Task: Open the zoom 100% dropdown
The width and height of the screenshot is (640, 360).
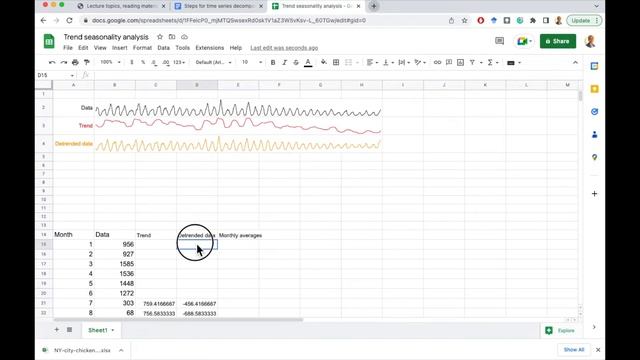Action: [x=110, y=62]
